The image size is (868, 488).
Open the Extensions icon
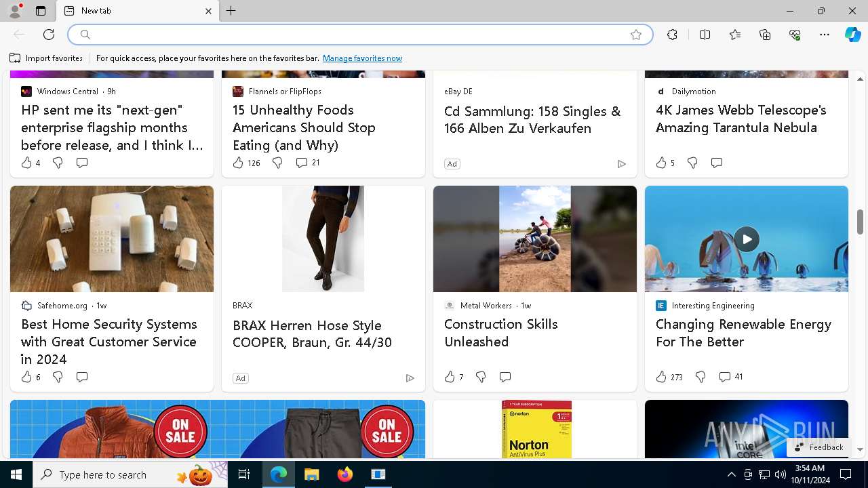point(672,35)
